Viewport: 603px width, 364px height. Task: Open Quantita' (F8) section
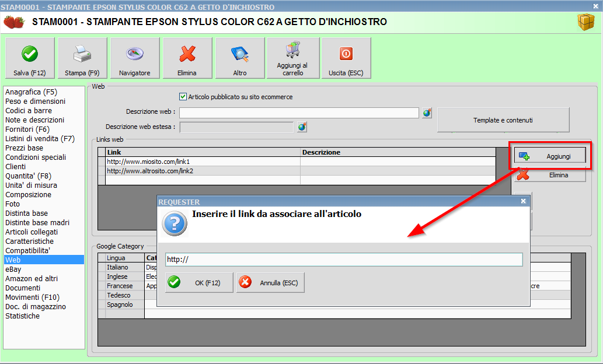[28, 176]
